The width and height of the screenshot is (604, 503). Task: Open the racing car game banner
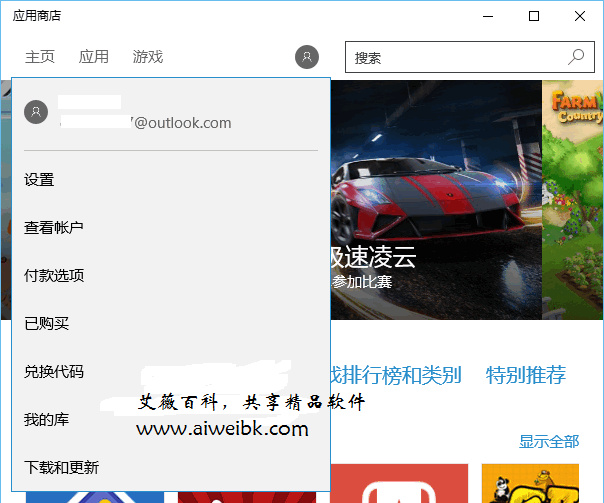[436, 200]
